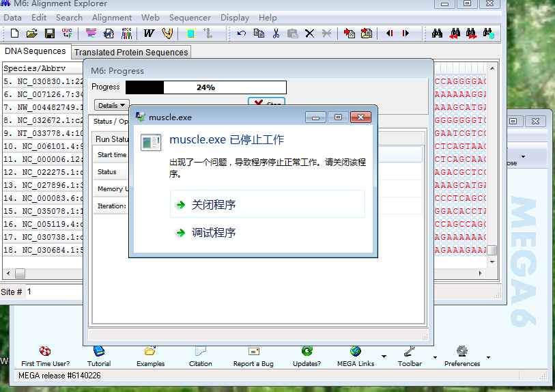The width and height of the screenshot is (555, 392).
Task: Click the 24% progress bar
Action: (206, 87)
